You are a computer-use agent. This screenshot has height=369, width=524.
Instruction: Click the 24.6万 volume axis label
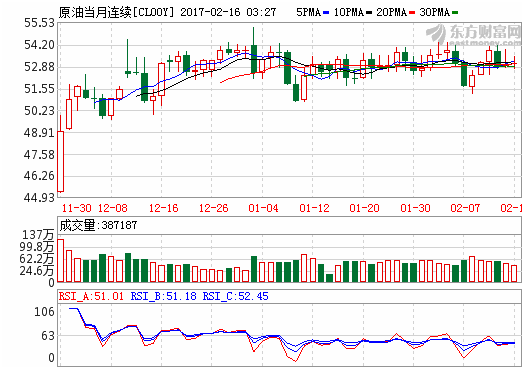37,271
